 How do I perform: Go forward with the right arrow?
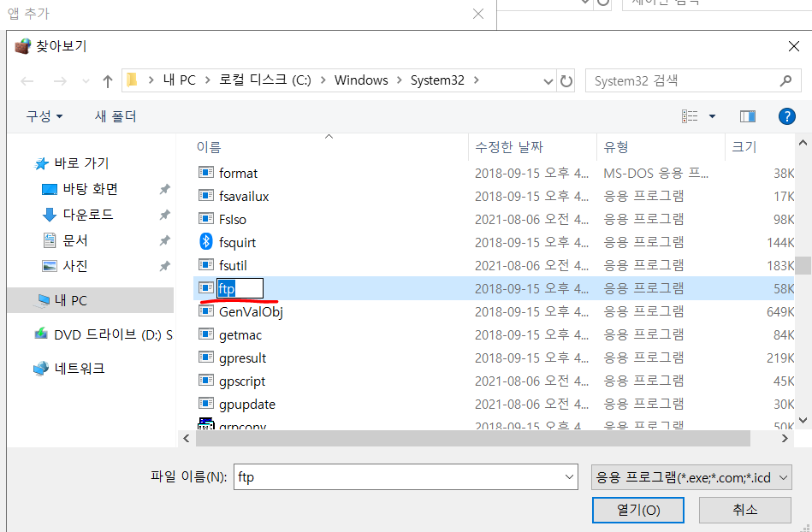point(60,81)
